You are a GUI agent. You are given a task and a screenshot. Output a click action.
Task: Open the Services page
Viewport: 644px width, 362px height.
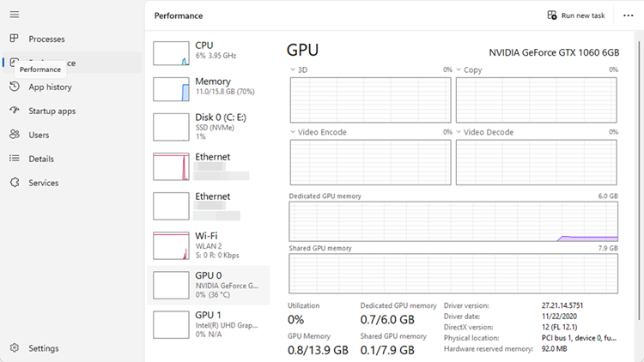72,183
